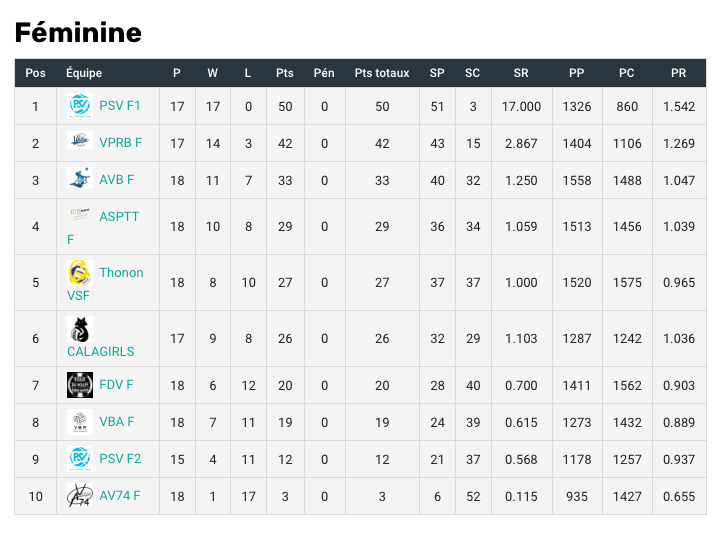The height and width of the screenshot is (542, 723).
Task: Click the AV74 F team logo
Action: point(80,495)
